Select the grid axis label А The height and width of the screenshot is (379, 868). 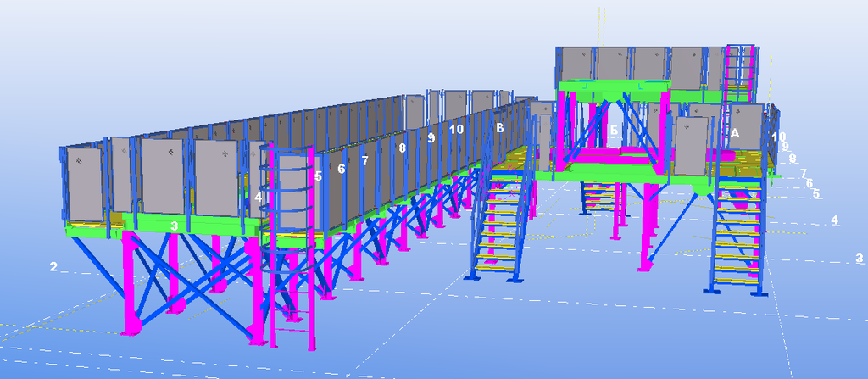point(735,133)
